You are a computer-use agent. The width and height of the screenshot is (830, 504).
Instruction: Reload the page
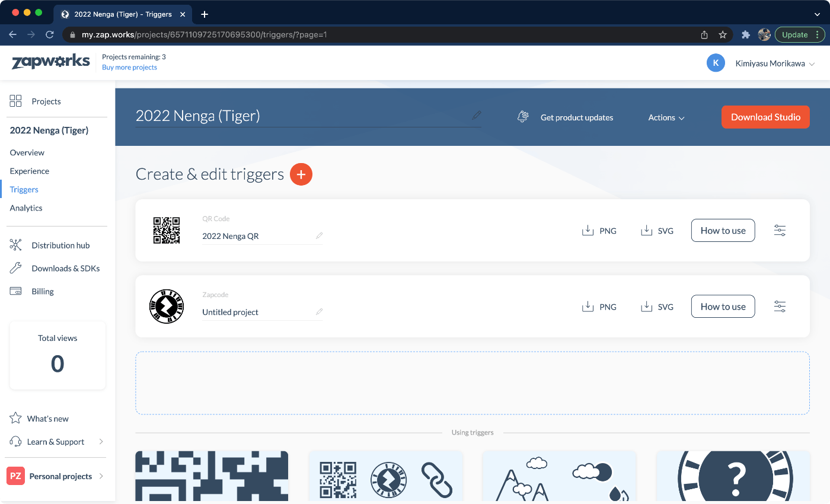point(50,34)
